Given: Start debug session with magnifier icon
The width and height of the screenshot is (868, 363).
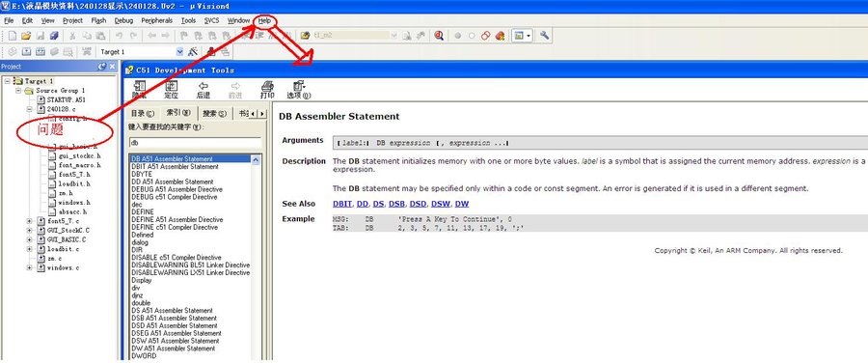Looking at the screenshot, I should pyautogui.click(x=439, y=36).
